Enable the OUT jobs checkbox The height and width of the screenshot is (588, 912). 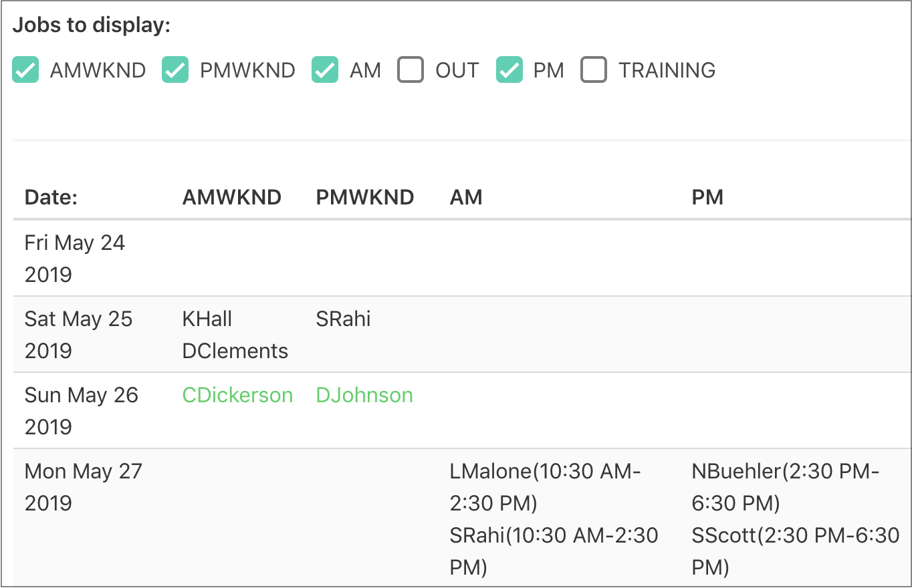411,70
